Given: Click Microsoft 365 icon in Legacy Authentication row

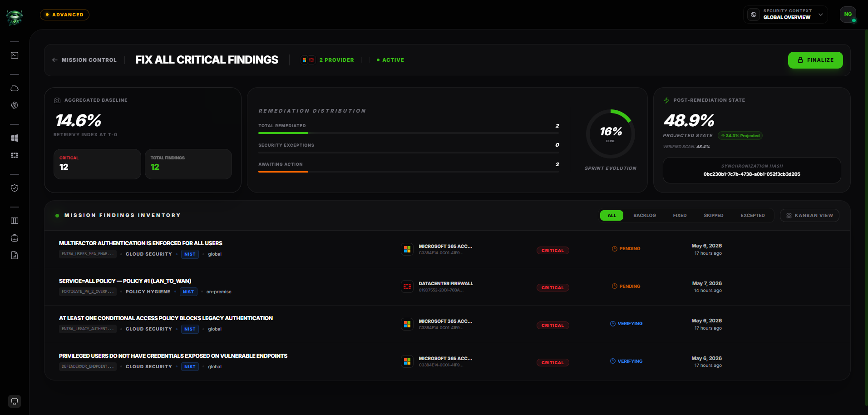Looking at the screenshot, I should [407, 324].
